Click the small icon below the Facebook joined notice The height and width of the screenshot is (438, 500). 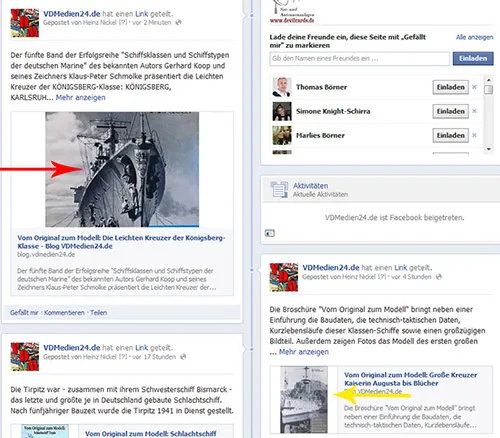point(270,233)
